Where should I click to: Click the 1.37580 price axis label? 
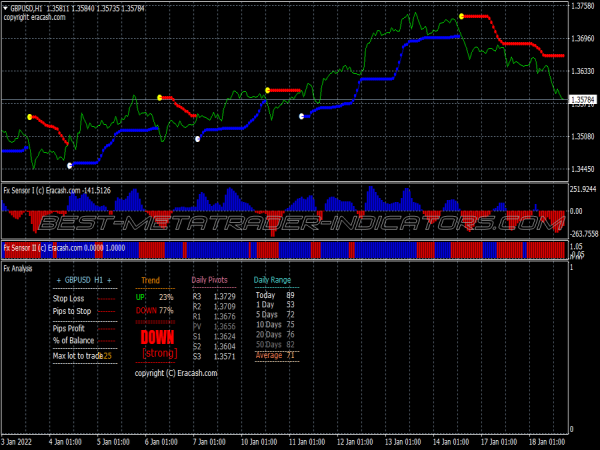[583, 6]
